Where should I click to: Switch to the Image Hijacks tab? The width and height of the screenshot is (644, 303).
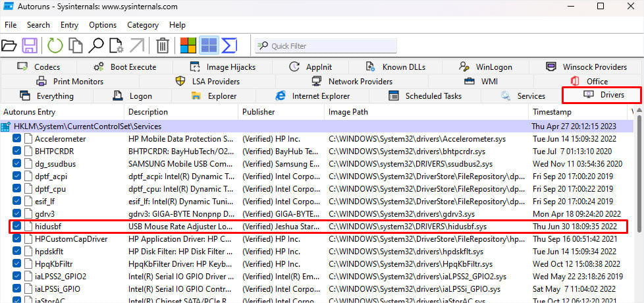pos(223,67)
